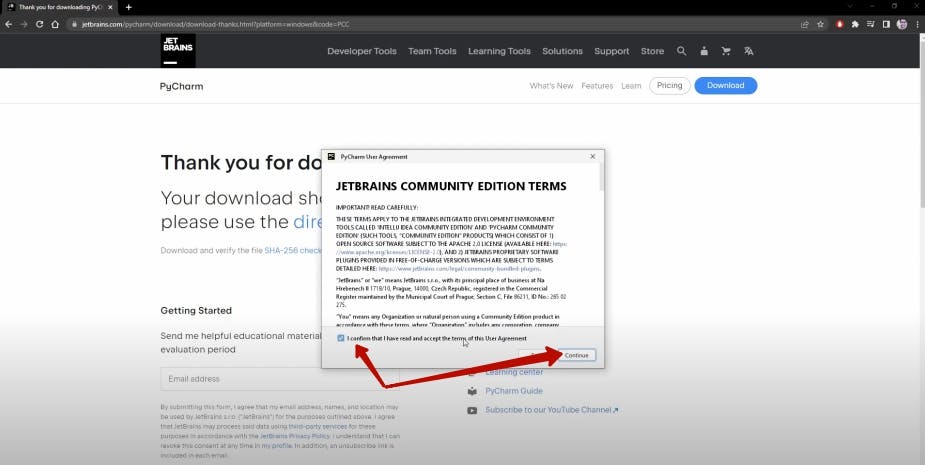
Task: Open the Team Tools menu
Action: click(x=432, y=51)
